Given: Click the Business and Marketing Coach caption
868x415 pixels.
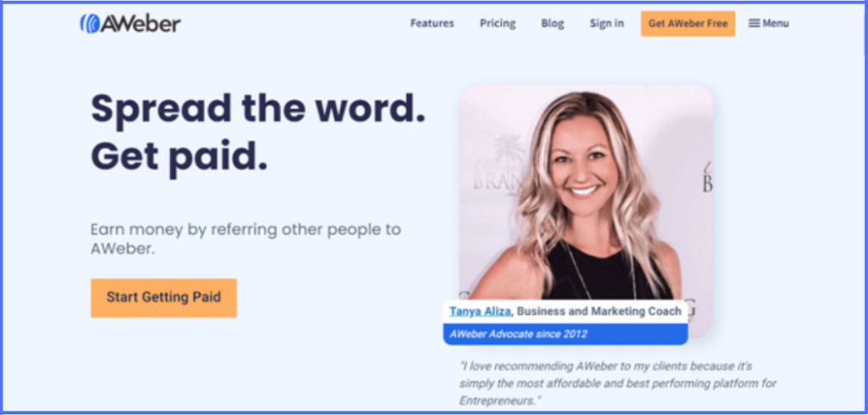Looking at the screenshot, I should coord(599,311).
